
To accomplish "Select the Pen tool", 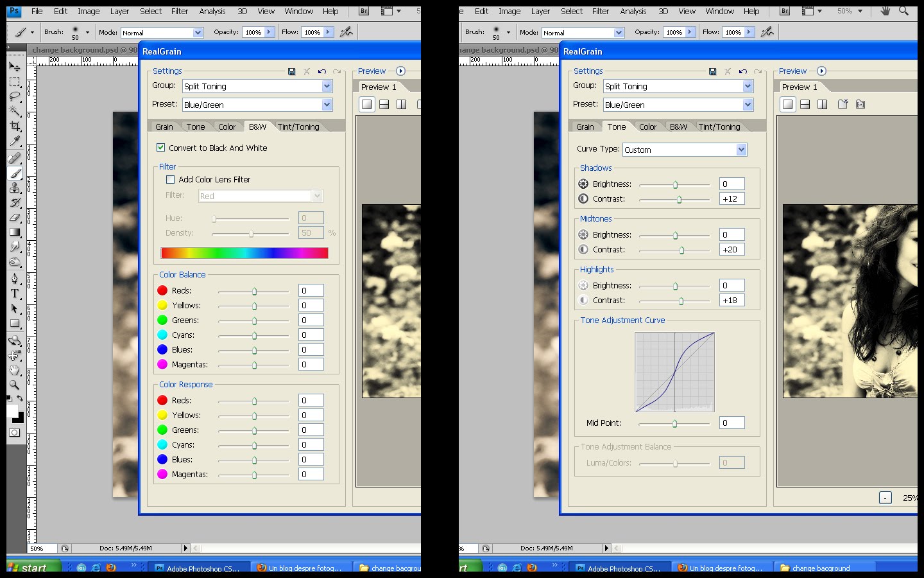I will 15,279.
